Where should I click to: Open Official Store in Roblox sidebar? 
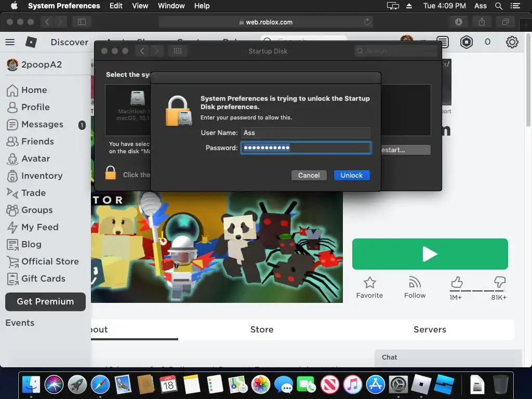(x=43, y=261)
